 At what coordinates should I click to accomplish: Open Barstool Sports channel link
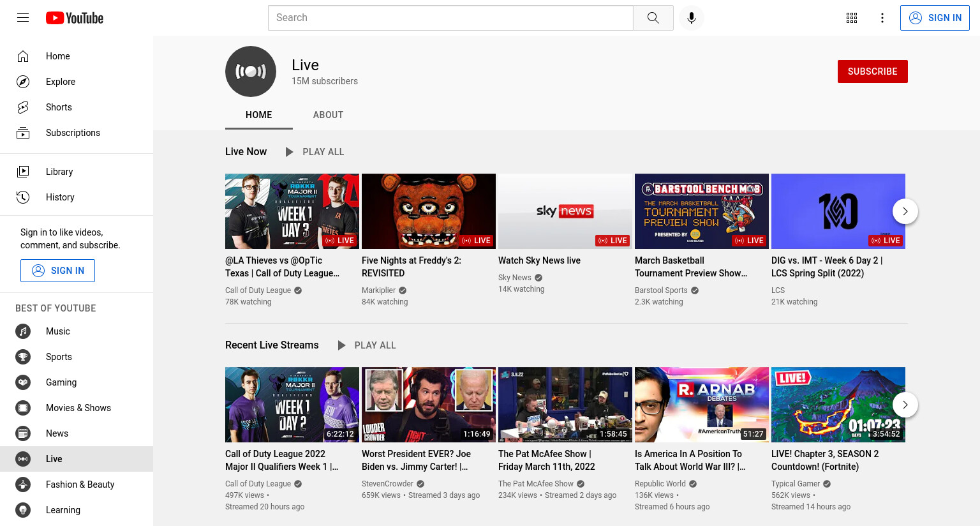661,290
